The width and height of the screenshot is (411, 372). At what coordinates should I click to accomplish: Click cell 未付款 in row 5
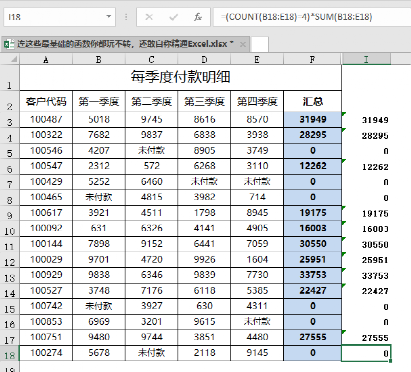pos(151,151)
